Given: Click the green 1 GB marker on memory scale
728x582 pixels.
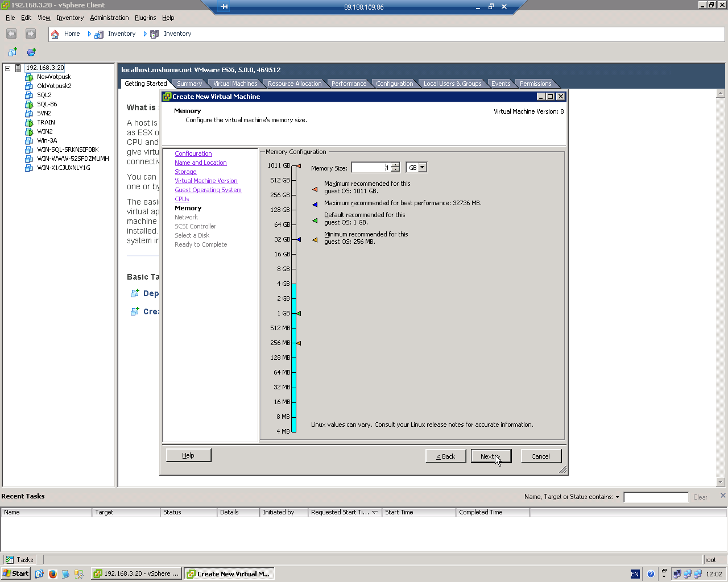Looking at the screenshot, I should (x=299, y=313).
